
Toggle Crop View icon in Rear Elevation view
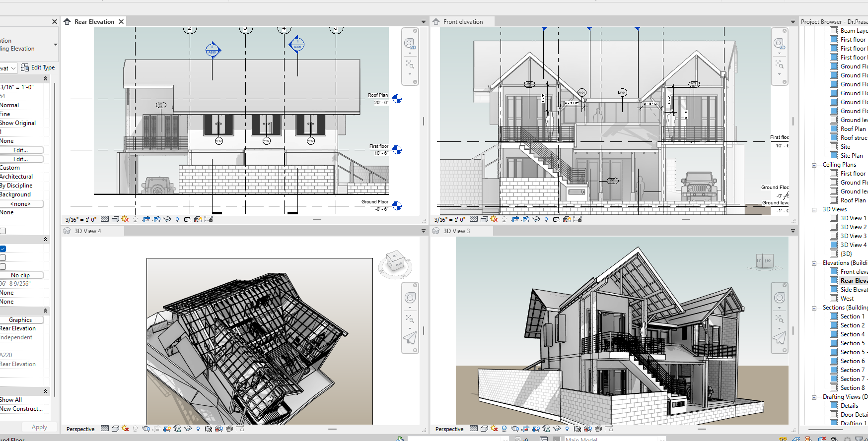click(x=146, y=219)
